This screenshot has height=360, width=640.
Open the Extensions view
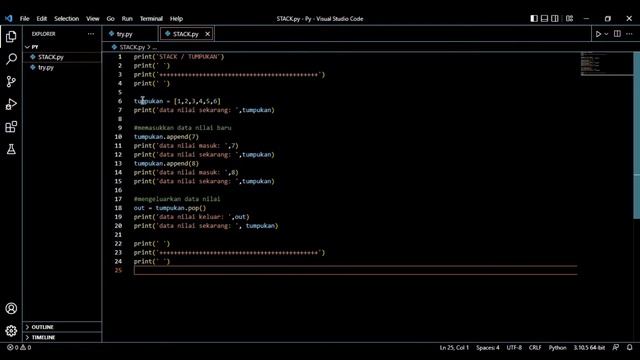[11, 127]
